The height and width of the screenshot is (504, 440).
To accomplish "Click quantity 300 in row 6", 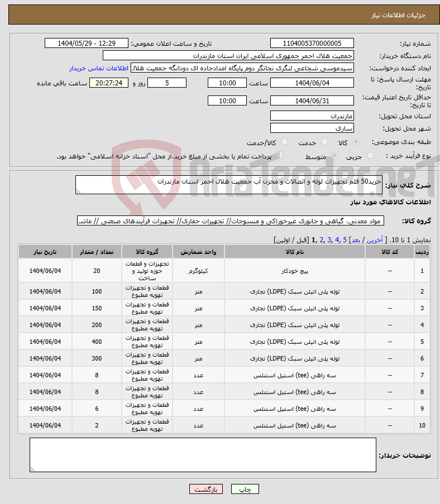I will pyautogui.click(x=97, y=358).
